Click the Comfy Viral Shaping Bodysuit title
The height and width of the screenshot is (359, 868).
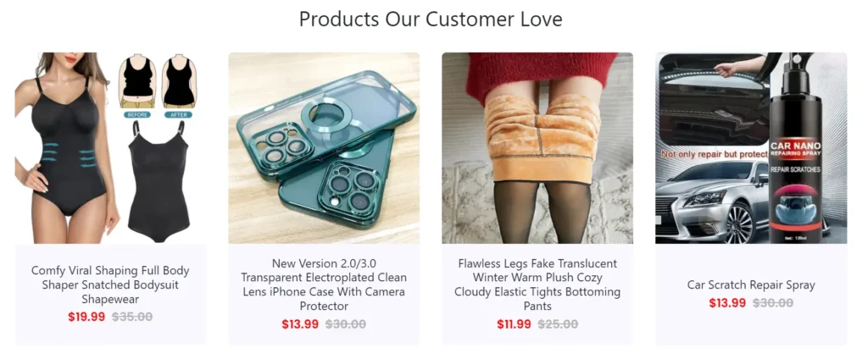pos(110,284)
